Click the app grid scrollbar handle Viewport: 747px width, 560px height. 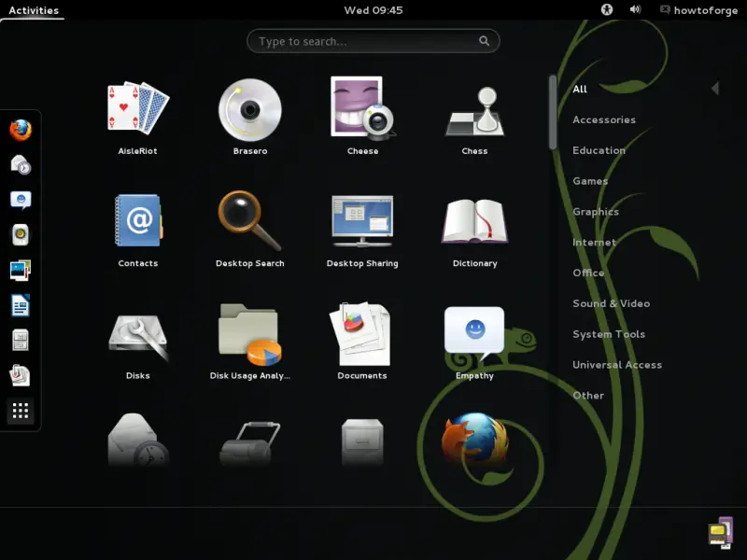(553, 112)
